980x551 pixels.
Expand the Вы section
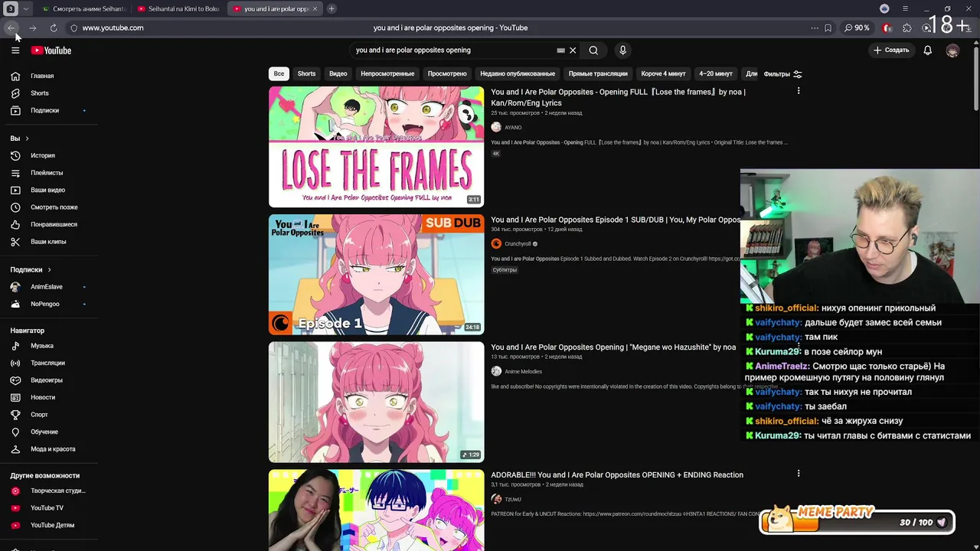tap(20, 139)
